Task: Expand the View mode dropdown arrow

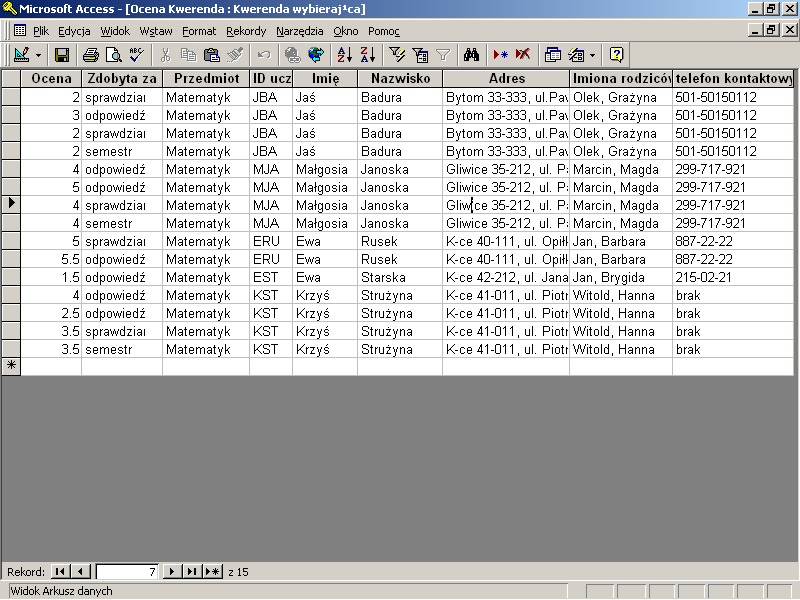Action: [39, 55]
